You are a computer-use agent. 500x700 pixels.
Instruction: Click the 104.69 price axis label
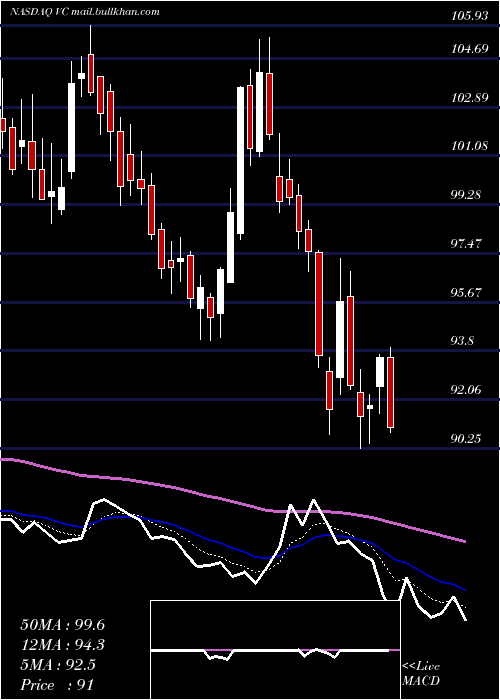coord(470,49)
